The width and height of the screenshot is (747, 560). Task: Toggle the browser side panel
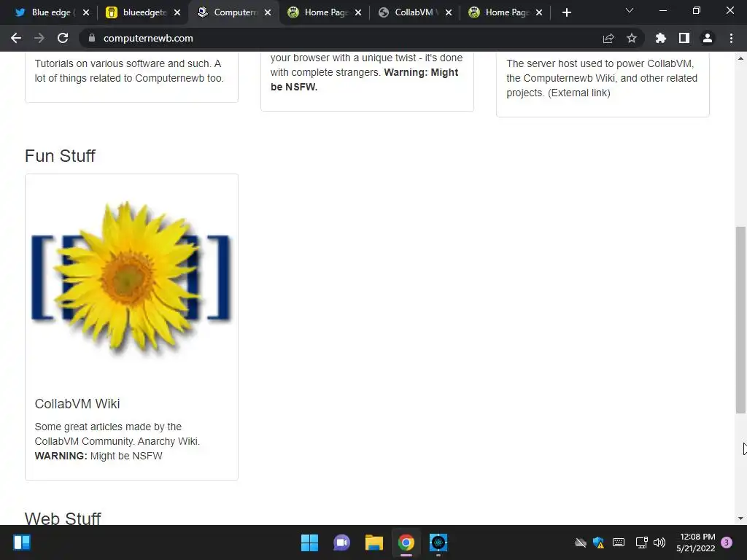coord(684,38)
